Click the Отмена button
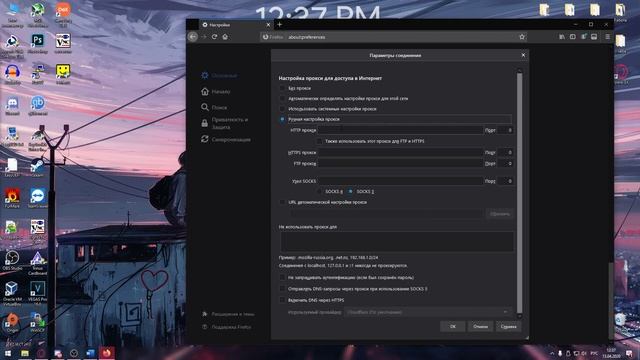The width and height of the screenshot is (640, 360). pos(480,327)
